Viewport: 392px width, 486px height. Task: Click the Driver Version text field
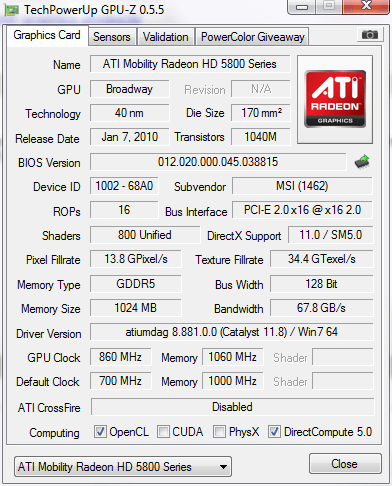click(x=232, y=332)
